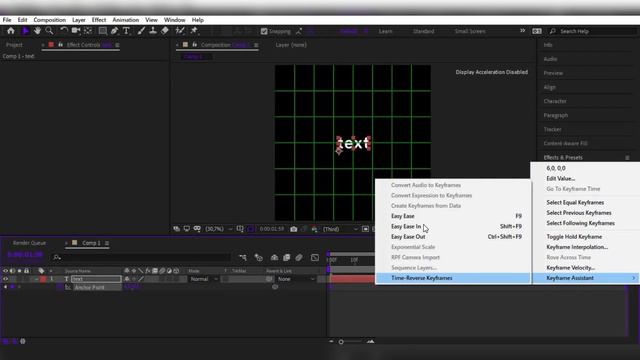Expand the workspace overflow chevrons
Screen dimensions: 640x360
522,31
